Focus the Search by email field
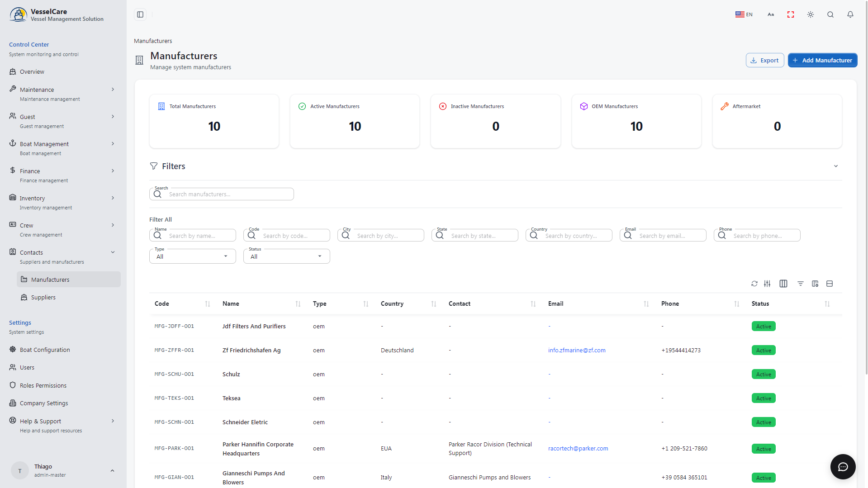The height and width of the screenshot is (488, 868). 663,235
